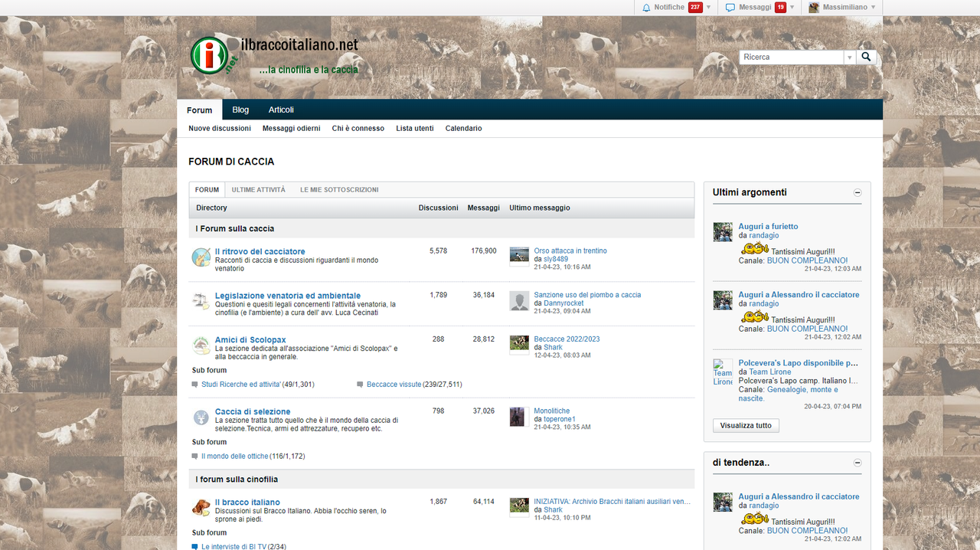Image resolution: width=980 pixels, height=550 pixels.
Task: Open the search options dropdown arrow
Action: coord(849,57)
